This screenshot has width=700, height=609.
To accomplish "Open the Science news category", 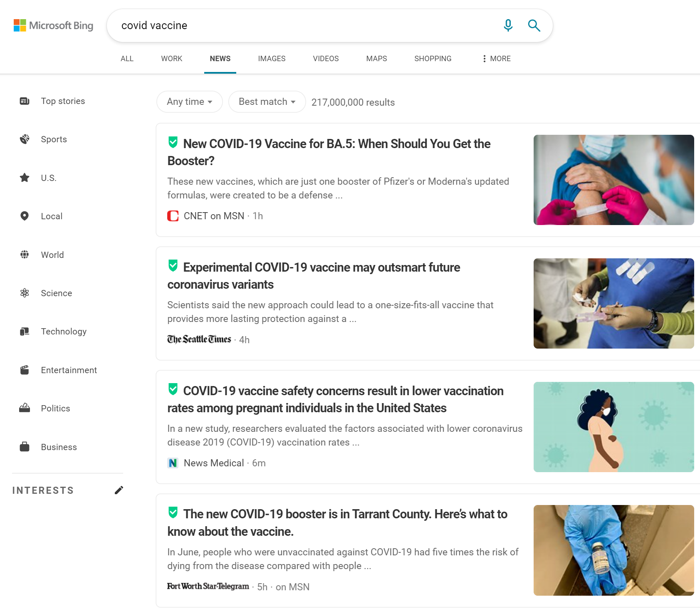I will tap(57, 293).
